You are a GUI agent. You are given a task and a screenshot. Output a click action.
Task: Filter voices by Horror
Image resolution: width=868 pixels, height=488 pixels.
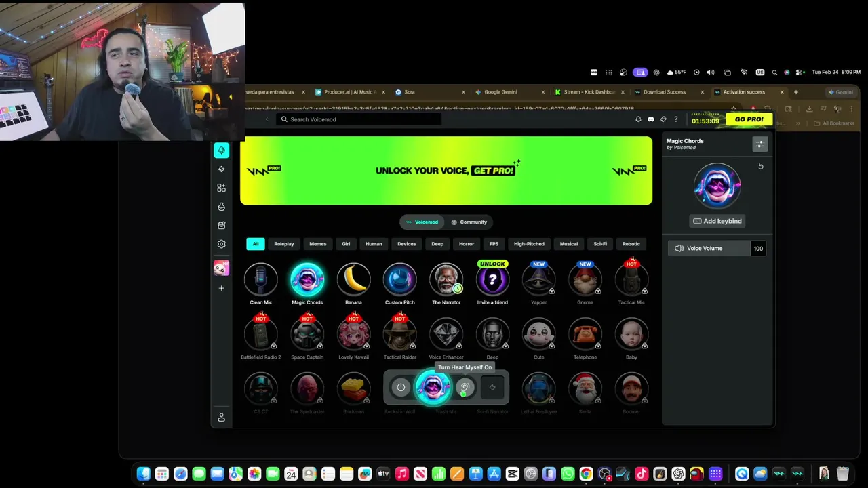click(x=467, y=244)
